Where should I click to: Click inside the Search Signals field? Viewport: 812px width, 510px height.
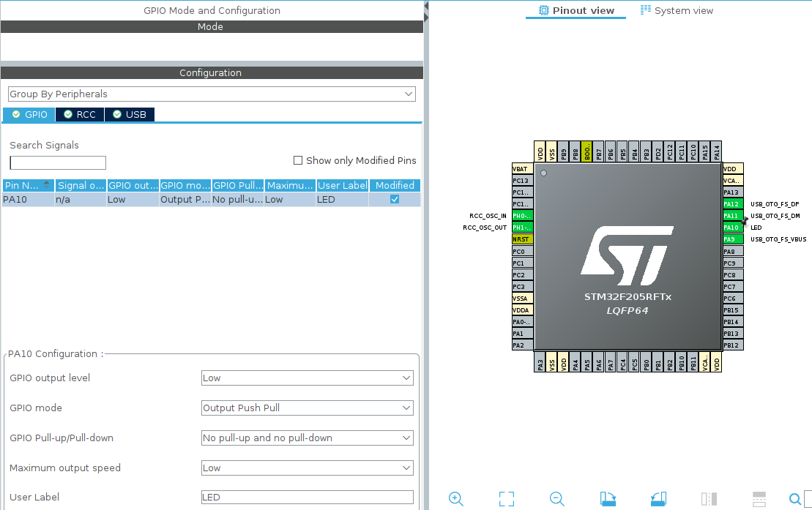56,162
